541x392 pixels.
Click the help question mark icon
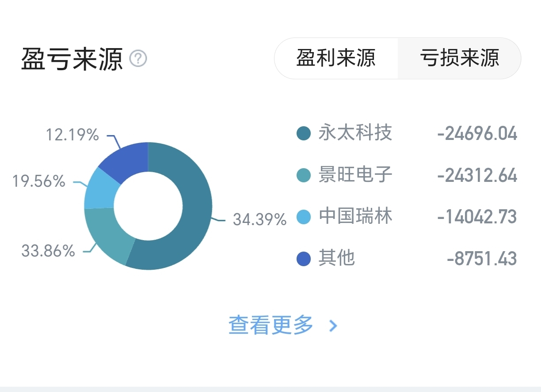pyautogui.click(x=138, y=58)
